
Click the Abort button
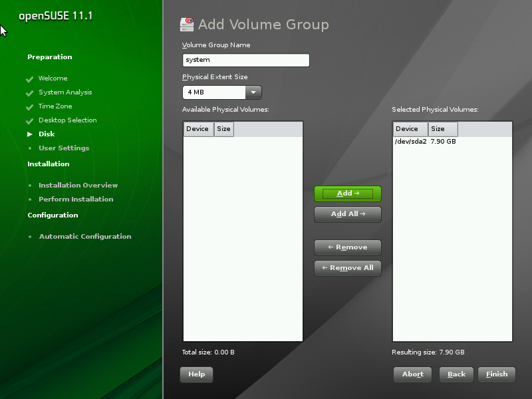pyautogui.click(x=412, y=374)
